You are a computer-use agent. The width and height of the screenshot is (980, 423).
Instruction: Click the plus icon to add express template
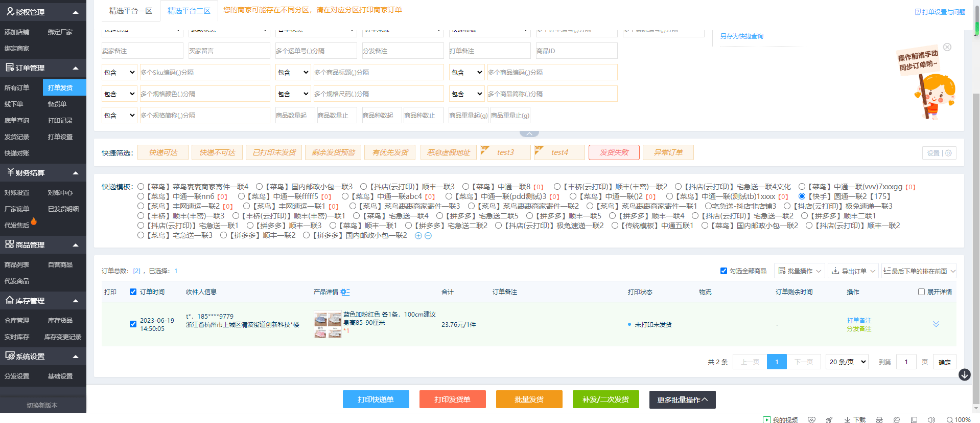click(x=418, y=236)
